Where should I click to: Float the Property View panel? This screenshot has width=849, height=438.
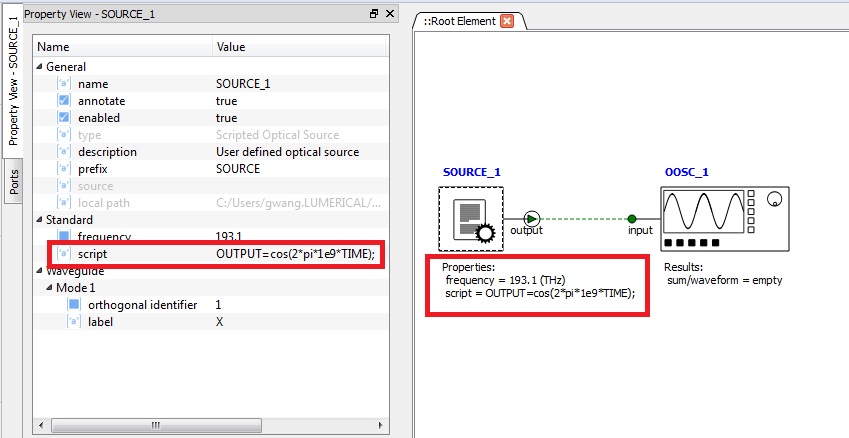374,14
